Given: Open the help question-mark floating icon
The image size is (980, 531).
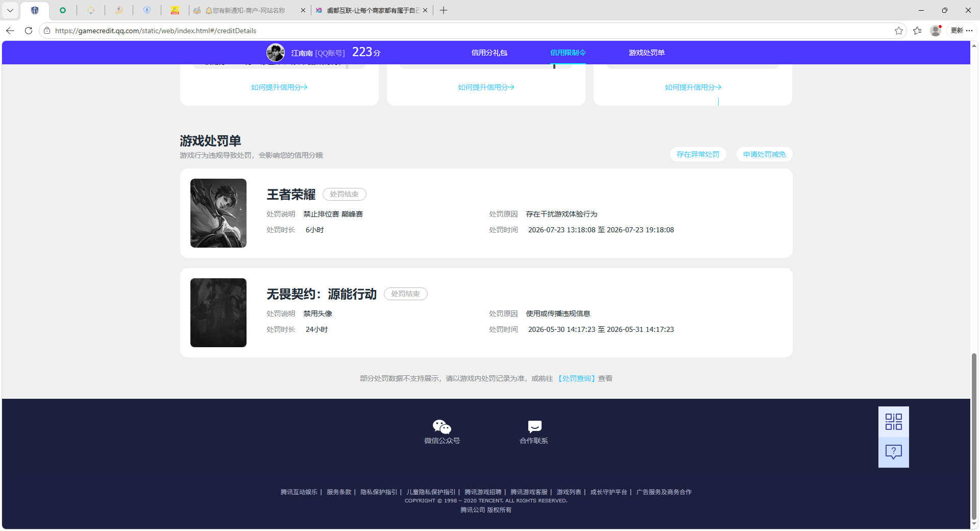Looking at the screenshot, I should coord(894,452).
